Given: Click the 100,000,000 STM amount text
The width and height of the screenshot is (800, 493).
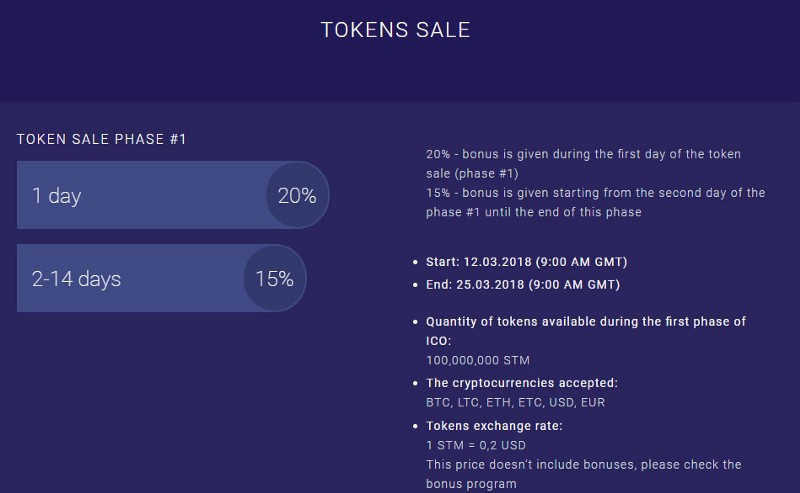Looking at the screenshot, I should (x=478, y=360).
